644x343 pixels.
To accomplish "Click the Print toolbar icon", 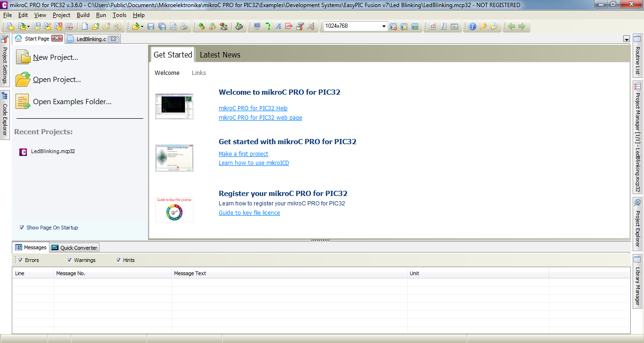I will click(183, 26).
